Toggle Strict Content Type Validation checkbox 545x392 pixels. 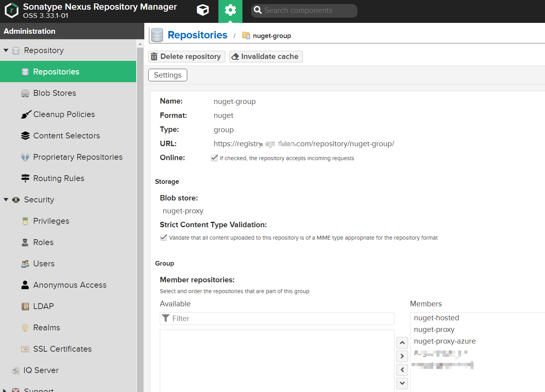[x=163, y=237]
